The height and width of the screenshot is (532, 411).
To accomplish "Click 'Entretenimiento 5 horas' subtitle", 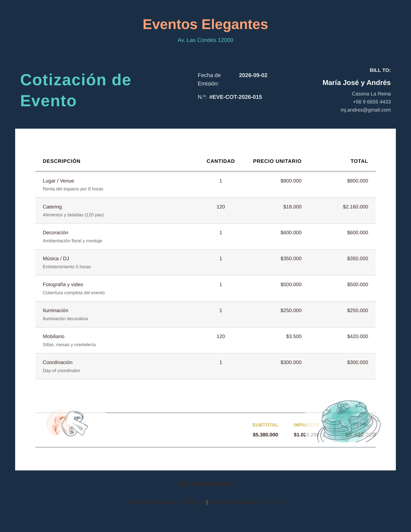I will [x=67, y=267].
